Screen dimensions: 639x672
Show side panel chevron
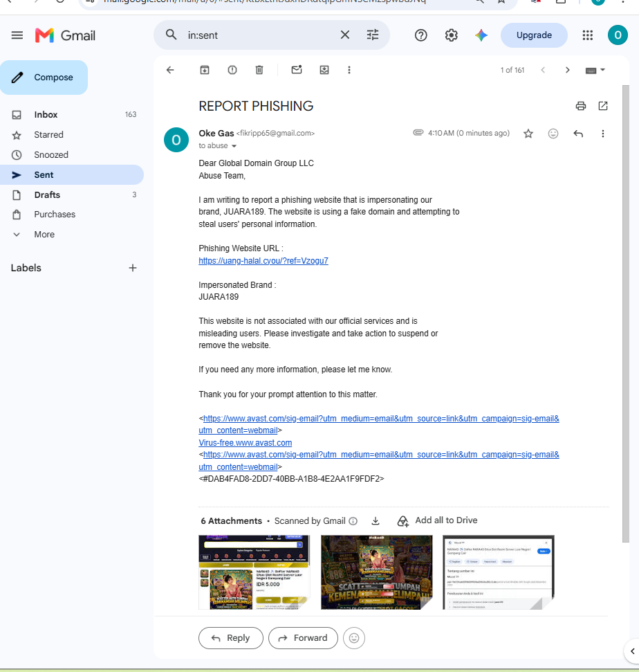[x=633, y=651]
